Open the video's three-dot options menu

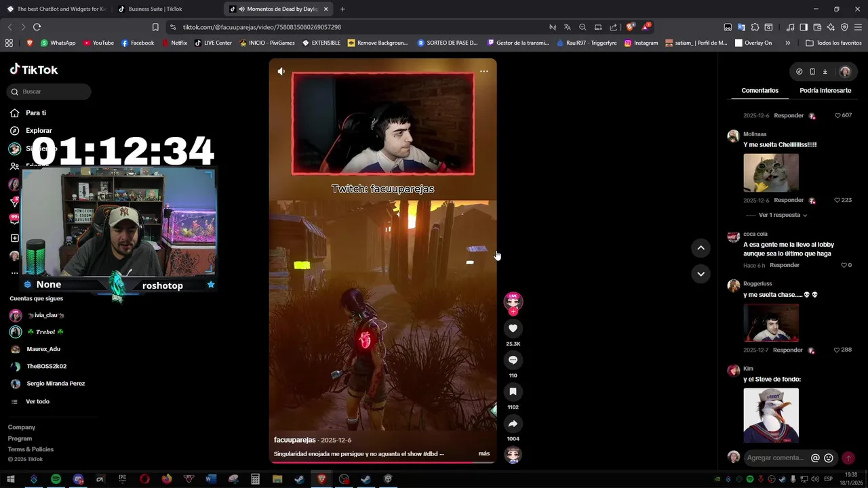click(484, 71)
